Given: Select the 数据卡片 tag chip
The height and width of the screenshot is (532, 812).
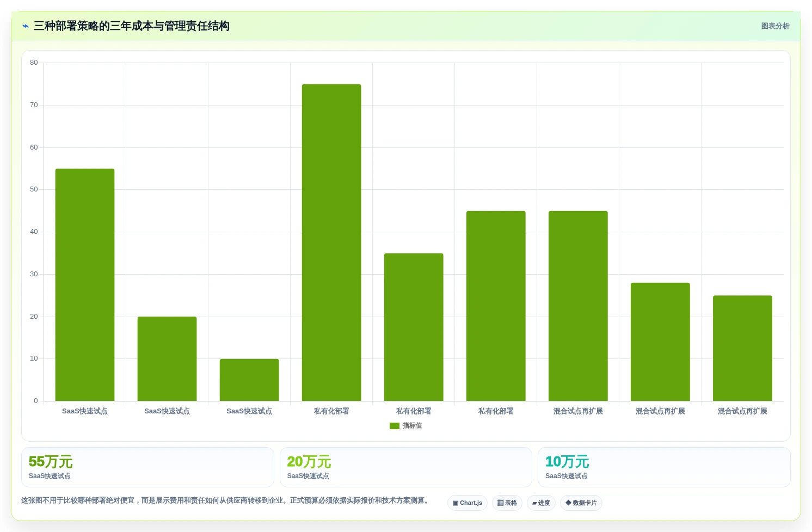Looking at the screenshot, I should [x=581, y=503].
